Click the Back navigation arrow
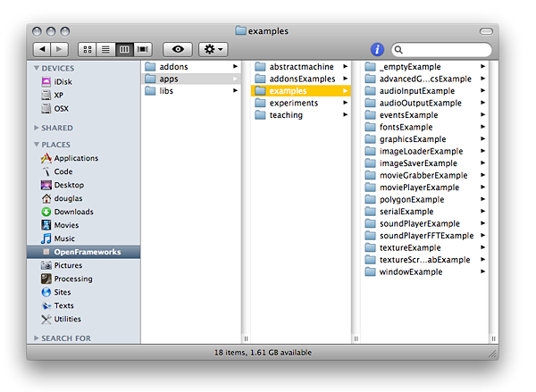Image resolution: width=536 pixels, height=392 pixels. (x=42, y=49)
